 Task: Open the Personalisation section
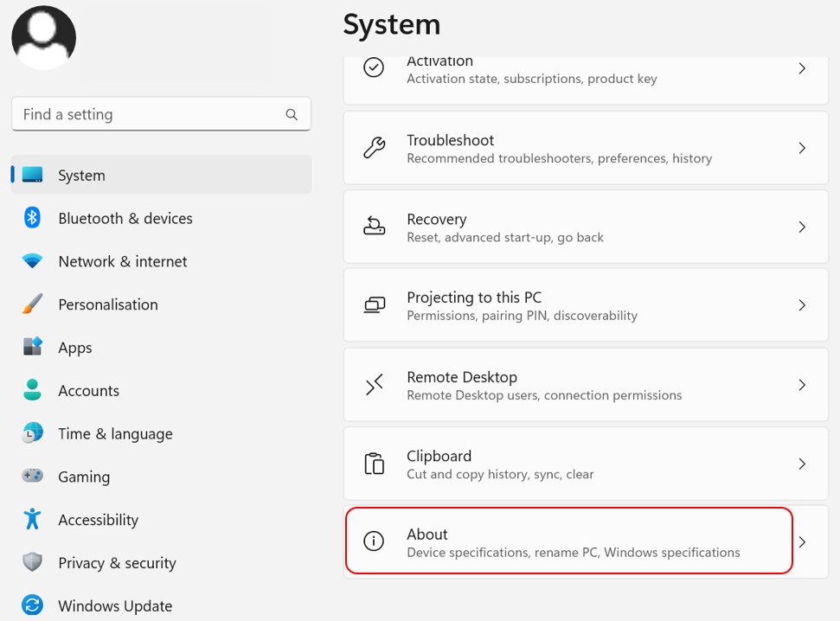pyautogui.click(x=161, y=304)
